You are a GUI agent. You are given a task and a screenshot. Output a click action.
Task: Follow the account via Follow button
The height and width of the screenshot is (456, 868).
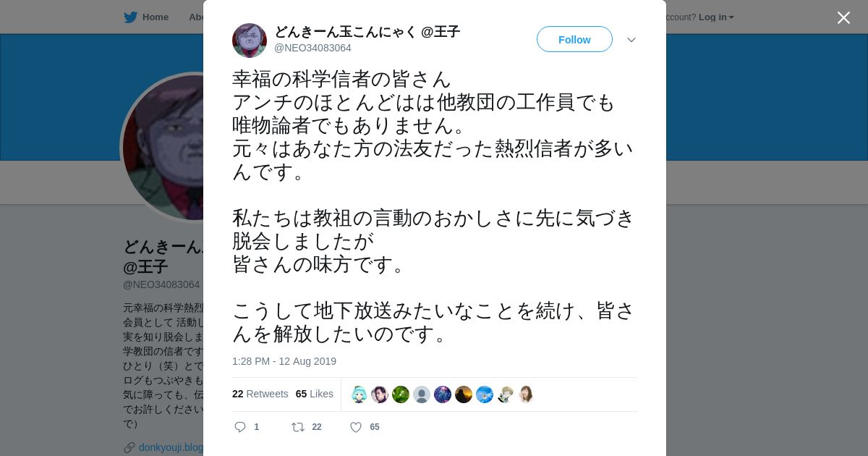tap(574, 39)
